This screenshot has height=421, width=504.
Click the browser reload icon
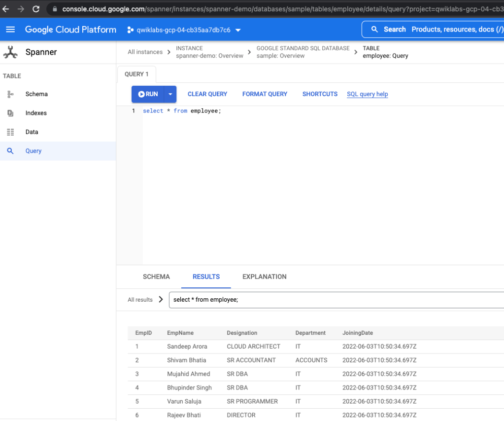36,9
